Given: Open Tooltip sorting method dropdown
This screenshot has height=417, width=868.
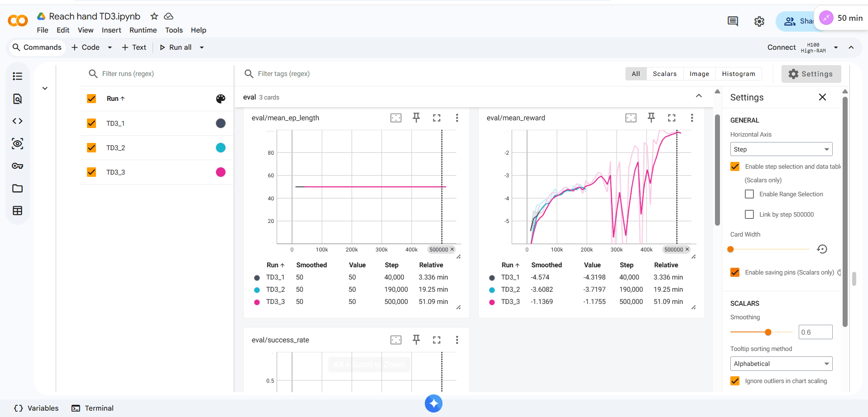Looking at the screenshot, I should [781, 364].
